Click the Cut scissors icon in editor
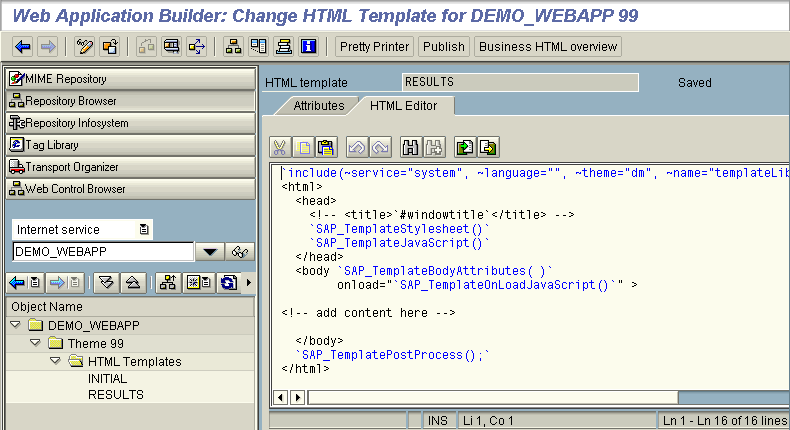 [x=279, y=147]
